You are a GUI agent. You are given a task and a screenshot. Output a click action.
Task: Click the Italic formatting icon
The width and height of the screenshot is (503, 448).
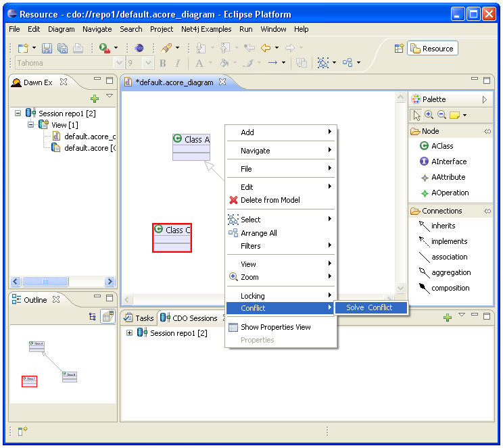177,63
